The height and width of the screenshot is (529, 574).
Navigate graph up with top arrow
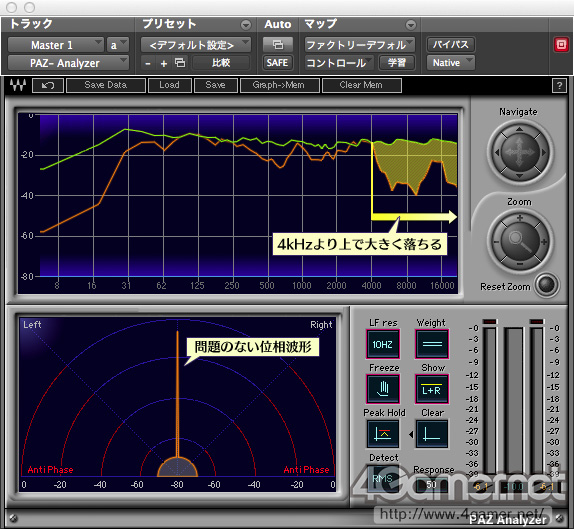519,129
